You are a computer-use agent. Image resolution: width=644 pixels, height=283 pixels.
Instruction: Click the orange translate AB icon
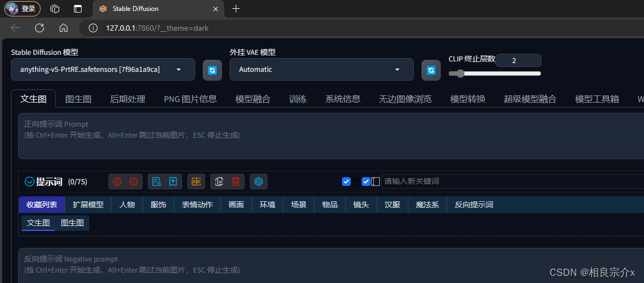coord(196,182)
